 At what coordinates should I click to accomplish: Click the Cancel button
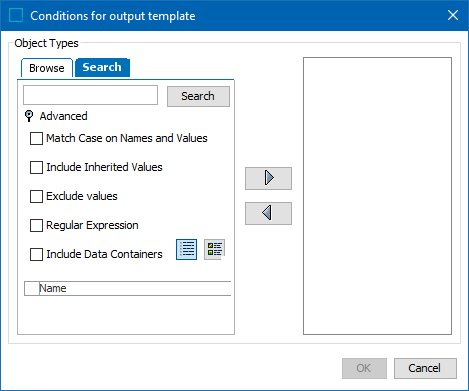tap(425, 368)
